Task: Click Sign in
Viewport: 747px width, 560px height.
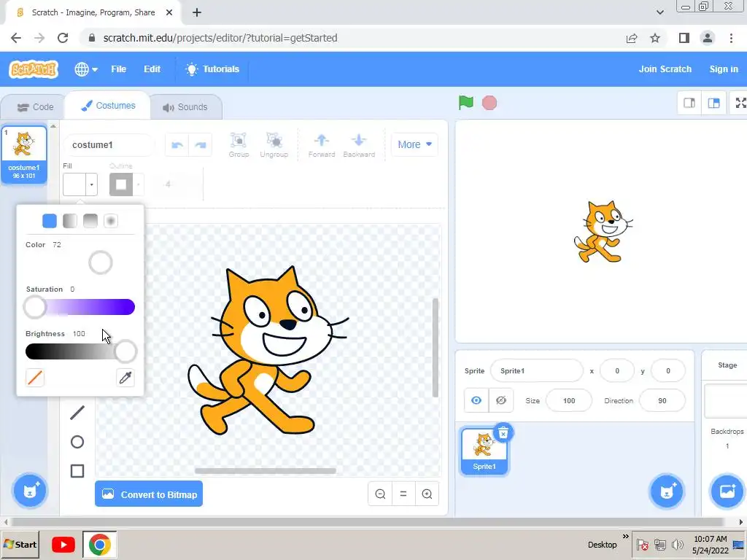Action: point(724,69)
